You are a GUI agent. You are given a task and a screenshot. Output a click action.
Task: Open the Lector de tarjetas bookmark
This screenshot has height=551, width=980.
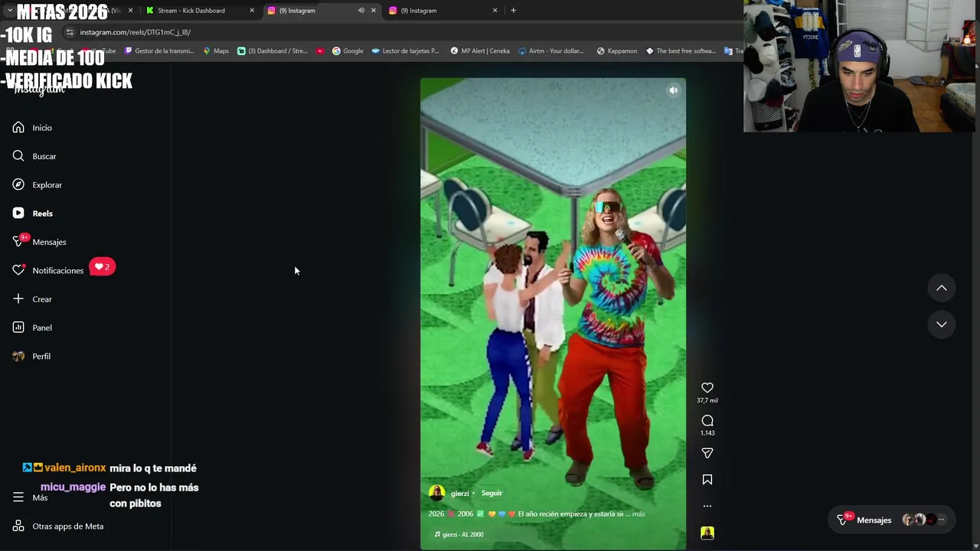point(405,51)
